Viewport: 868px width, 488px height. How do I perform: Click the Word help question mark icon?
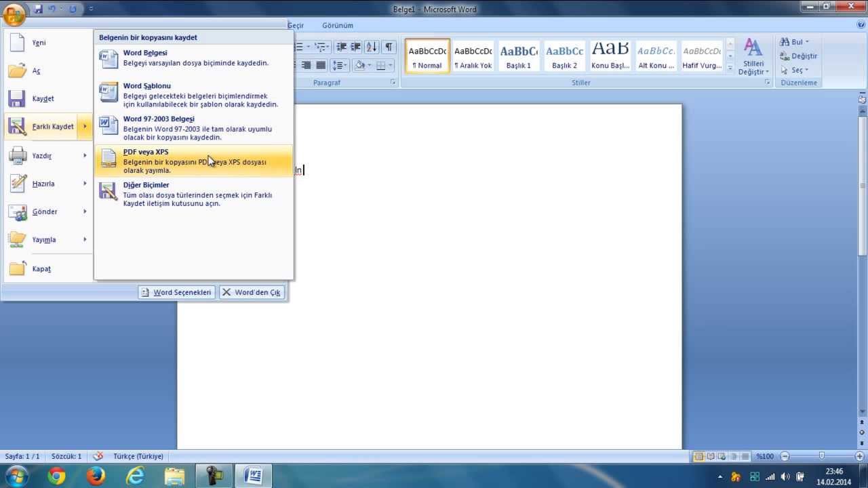point(861,25)
